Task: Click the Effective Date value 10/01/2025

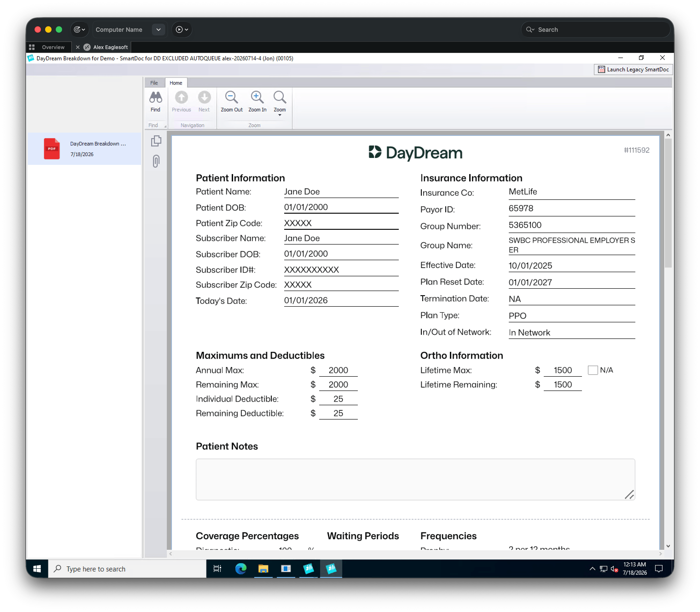Action: (530, 266)
